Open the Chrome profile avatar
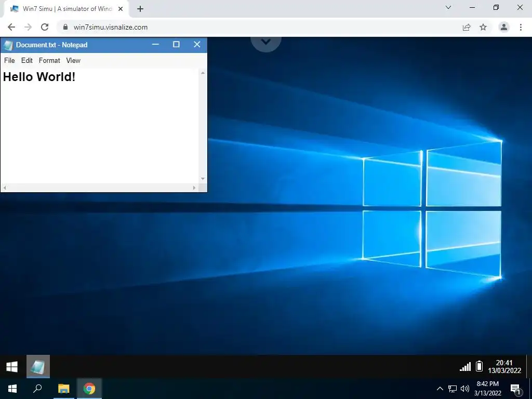Screen dimensions: 532x399 [504, 27]
